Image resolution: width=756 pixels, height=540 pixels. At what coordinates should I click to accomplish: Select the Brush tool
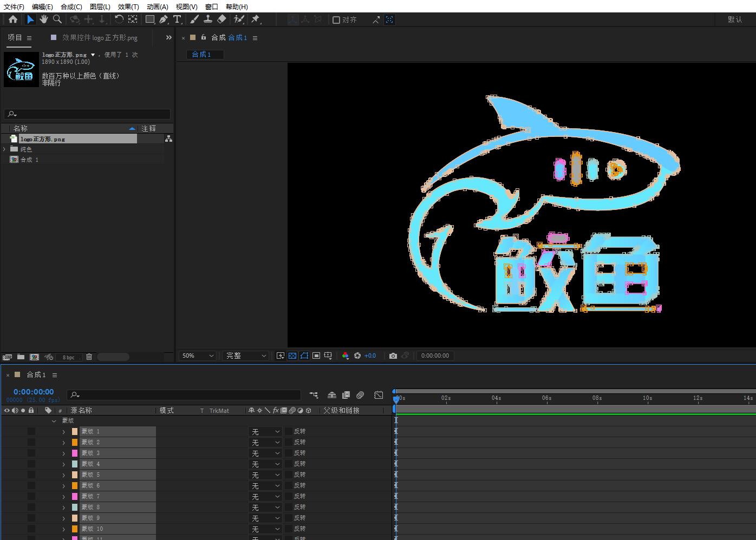coord(194,19)
